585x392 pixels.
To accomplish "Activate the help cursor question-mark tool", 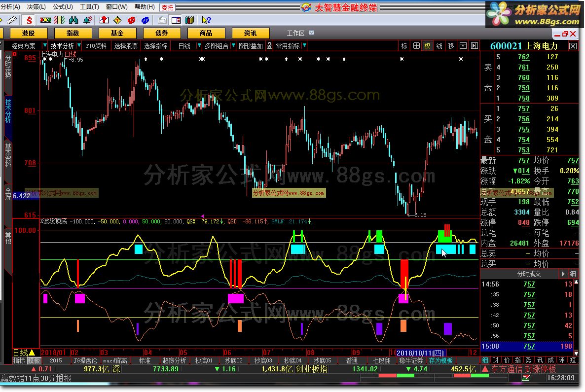I will point(206,20).
